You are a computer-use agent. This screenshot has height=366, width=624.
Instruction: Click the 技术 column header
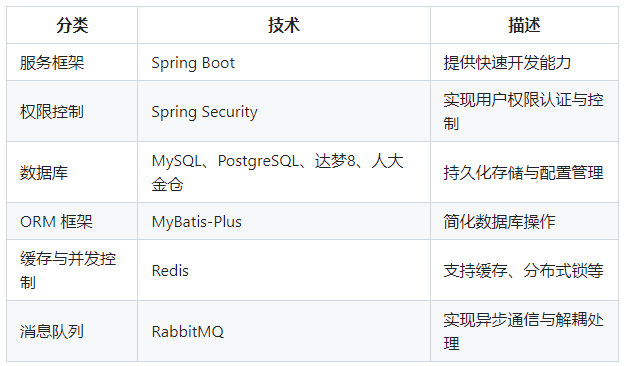(284, 25)
